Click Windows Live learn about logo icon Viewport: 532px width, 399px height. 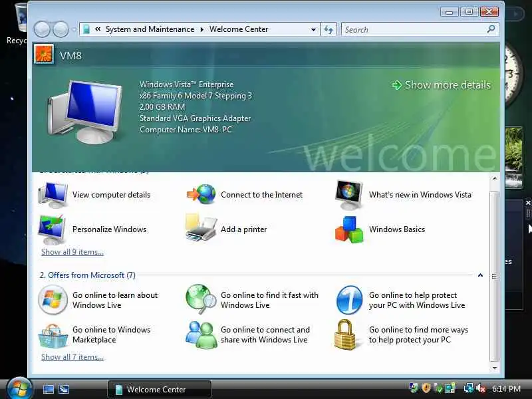point(53,300)
